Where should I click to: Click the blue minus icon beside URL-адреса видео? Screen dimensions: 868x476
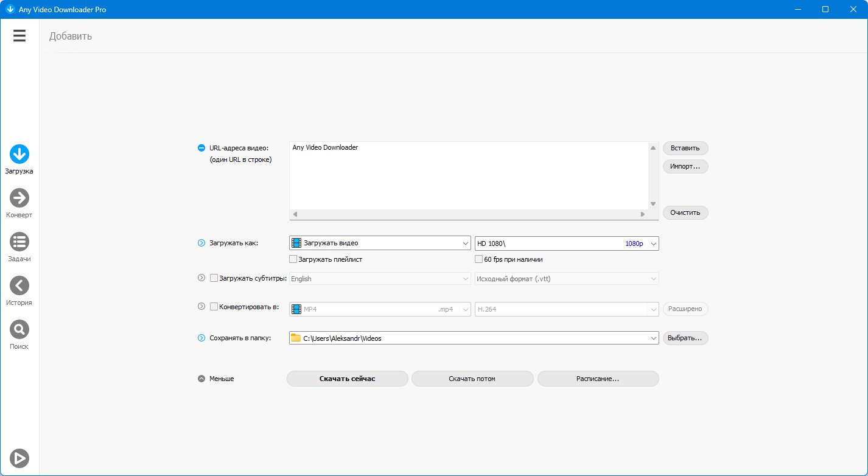pos(201,148)
